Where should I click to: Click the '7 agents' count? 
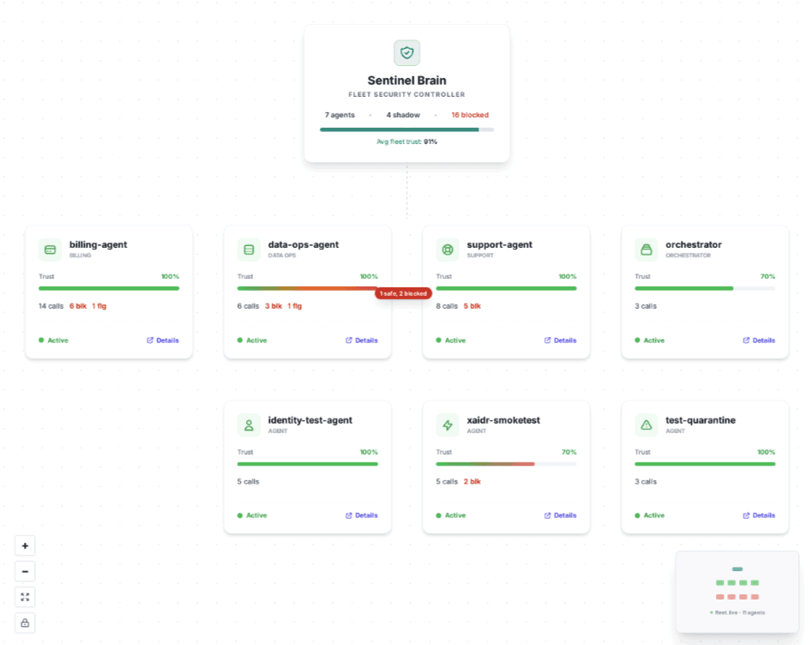(340, 115)
